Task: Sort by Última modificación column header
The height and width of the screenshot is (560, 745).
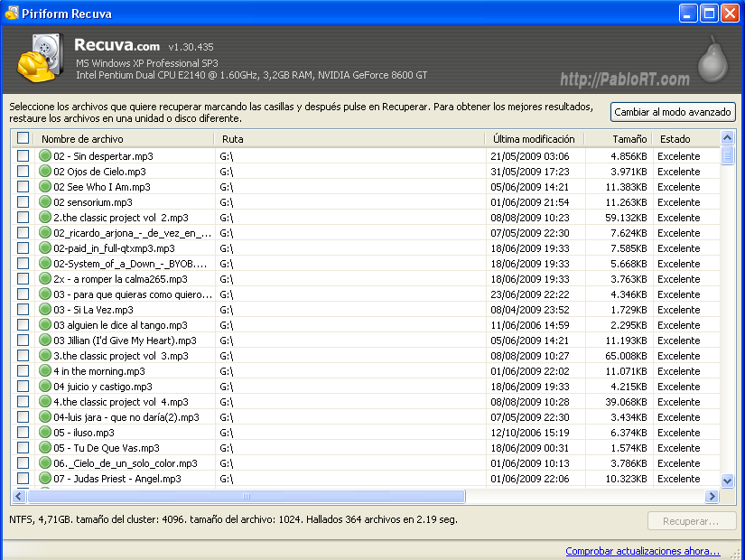Action: 534,139
